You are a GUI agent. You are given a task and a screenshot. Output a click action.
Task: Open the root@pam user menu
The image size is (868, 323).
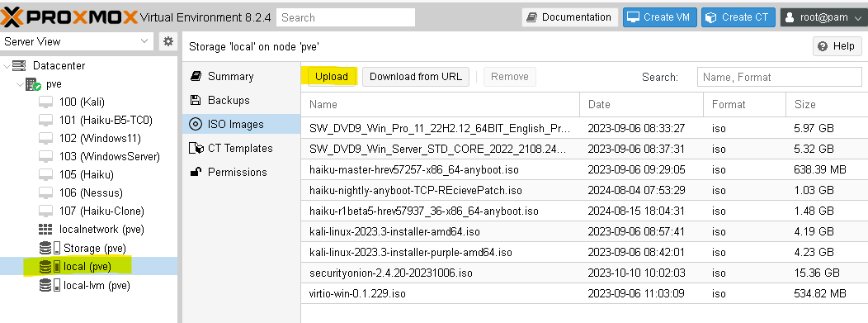click(823, 17)
